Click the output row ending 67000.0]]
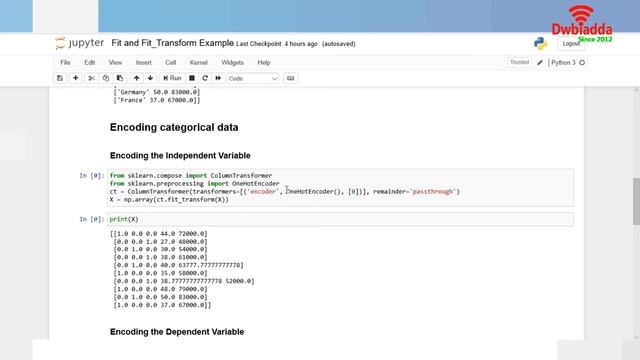The height and width of the screenshot is (360, 640). tap(162, 305)
